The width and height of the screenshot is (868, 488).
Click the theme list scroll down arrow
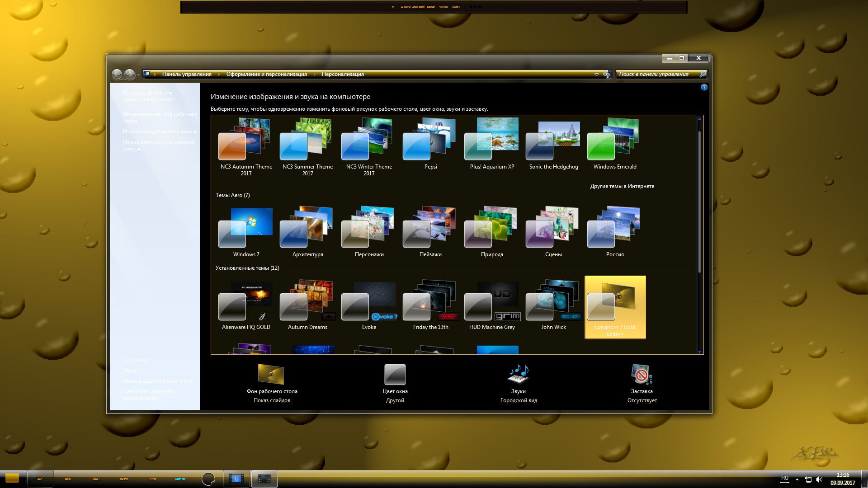coord(699,352)
